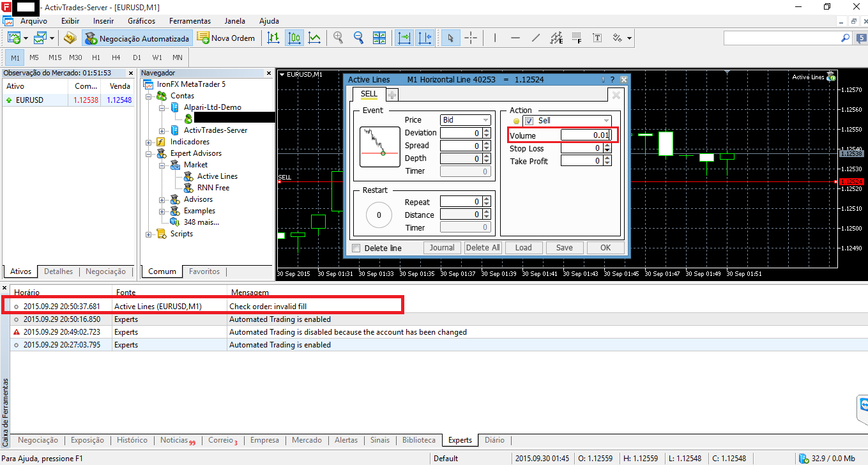Pick the draw horizontal line tool
The image size is (868, 465).
pos(515,38)
